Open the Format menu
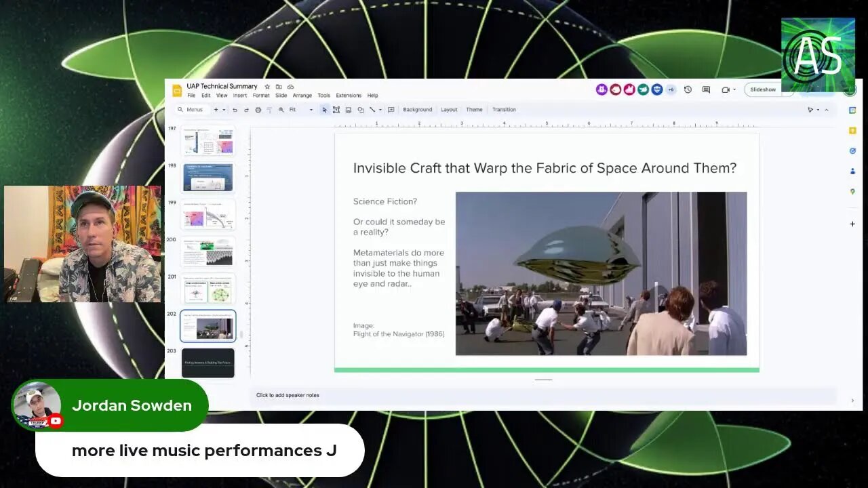The height and width of the screenshot is (488, 868). coord(261,96)
